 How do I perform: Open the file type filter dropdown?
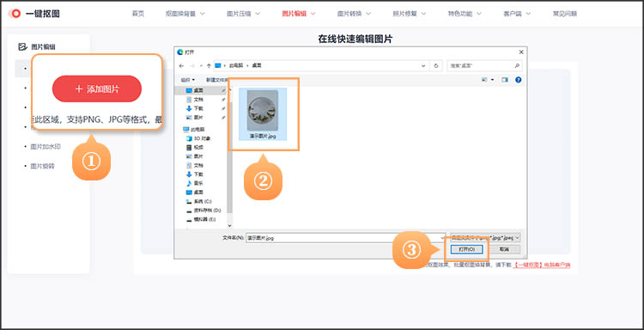click(485, 238)
